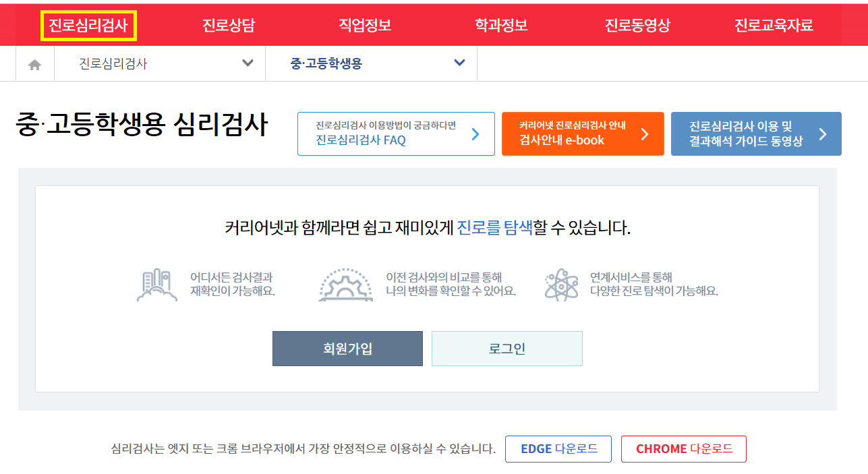Image resolution: width=868 pixels, height=474 pixels.
Task: Click the EDGE 다운로드 button
Action: point(558,448)
